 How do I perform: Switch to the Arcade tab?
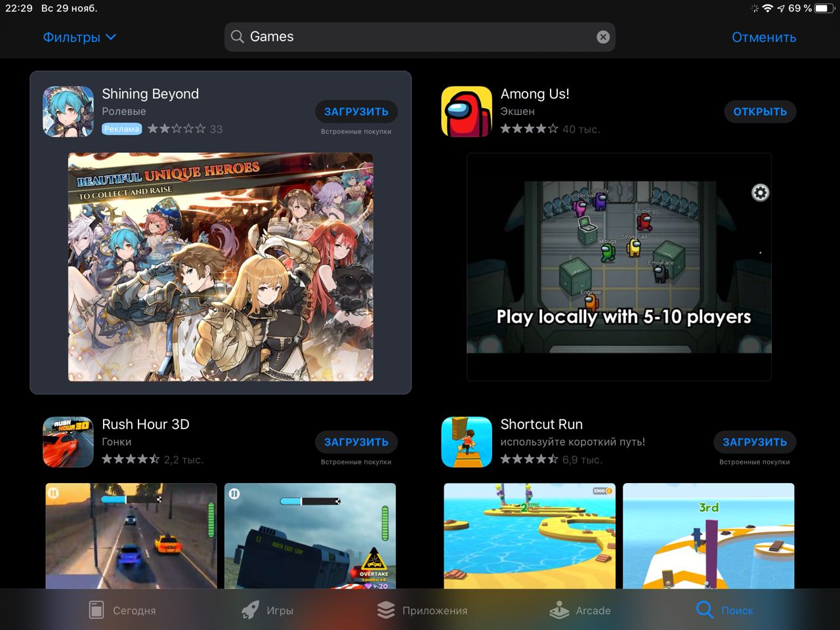coord(580,610)
